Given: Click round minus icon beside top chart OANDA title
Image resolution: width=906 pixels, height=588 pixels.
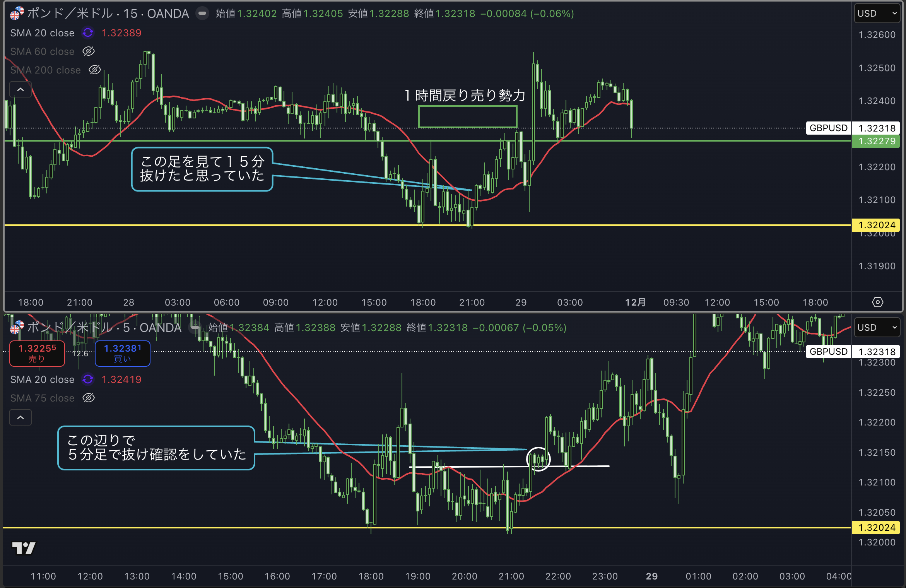Looking at the screenshot, I should [x=202, y=14].
